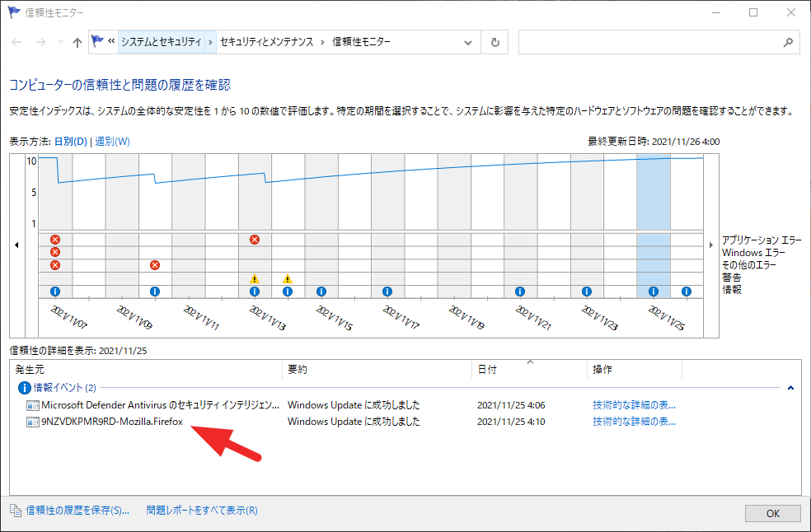Maximize the 信頼性モニター window

pyautogui.click(x=753, y=12)
